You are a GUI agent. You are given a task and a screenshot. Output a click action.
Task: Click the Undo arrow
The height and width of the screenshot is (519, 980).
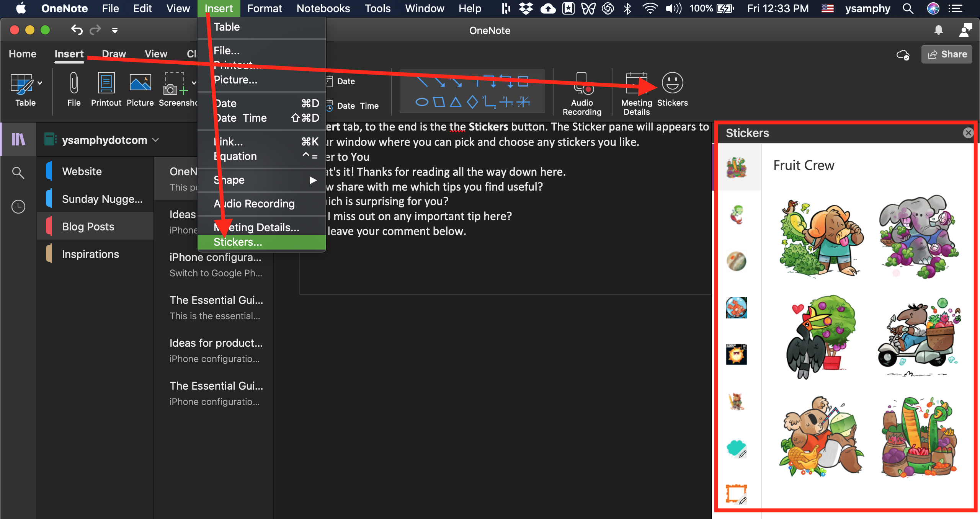(77, 30)
